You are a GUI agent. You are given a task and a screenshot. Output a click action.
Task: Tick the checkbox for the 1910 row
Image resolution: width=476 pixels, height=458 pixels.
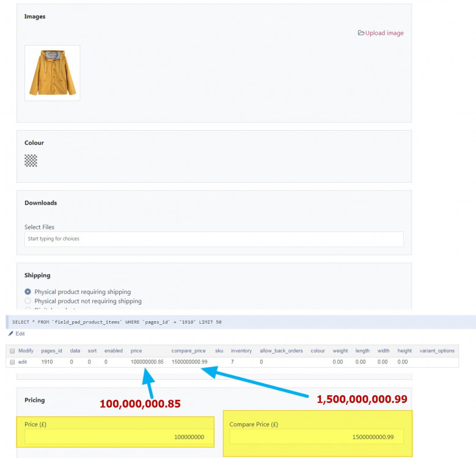[12, 362]
